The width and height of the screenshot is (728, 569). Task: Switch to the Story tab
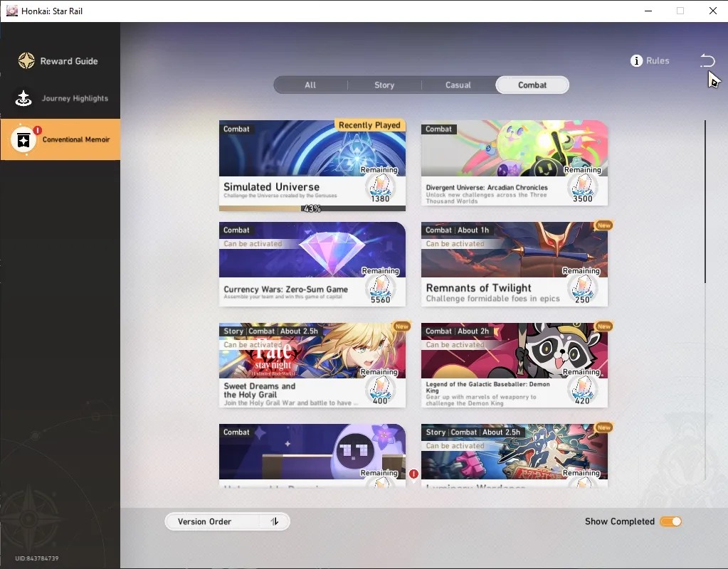point(384,85)
